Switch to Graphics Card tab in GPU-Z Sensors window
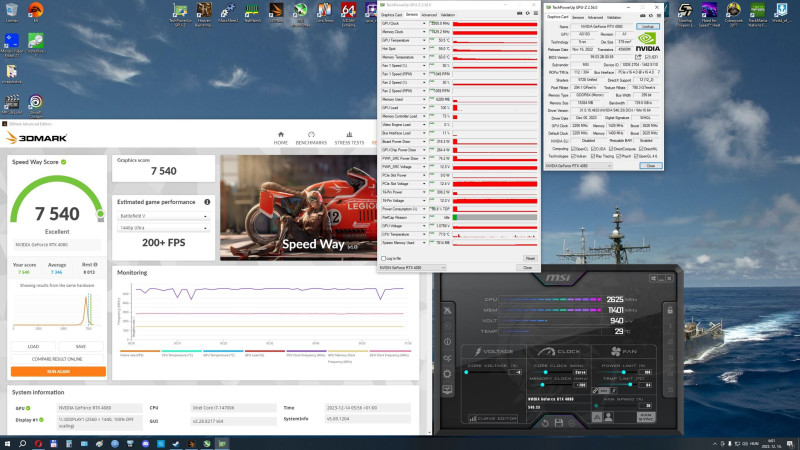Viewport: 800px width, 450px height. coord(392,15)
